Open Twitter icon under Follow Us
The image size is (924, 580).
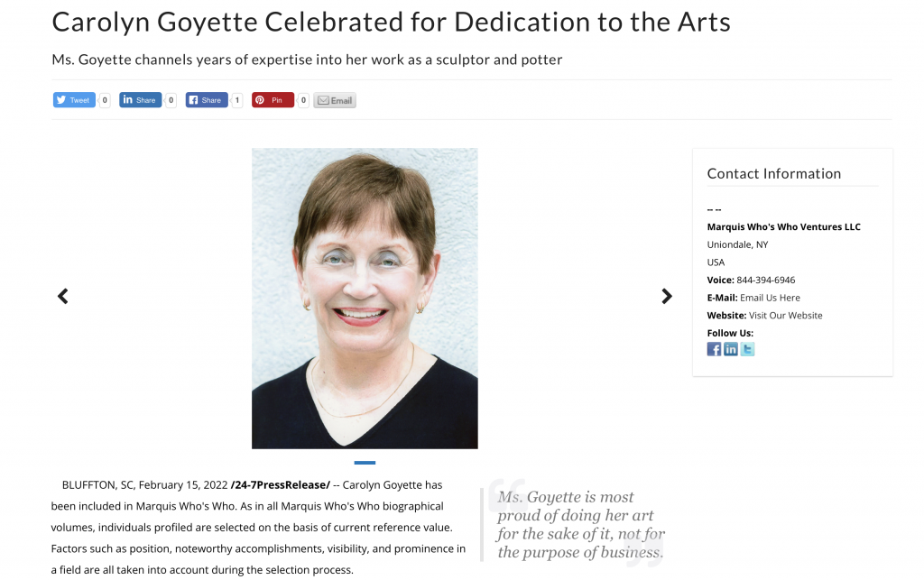coord(747,349)
